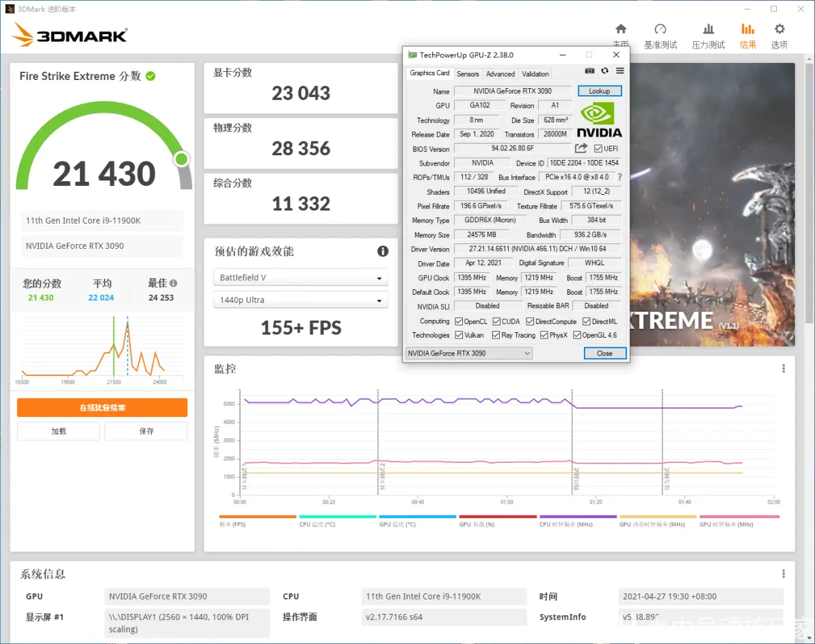
Task: Click the BIOS share/export icon in GPU-Z
Action: 581,148
